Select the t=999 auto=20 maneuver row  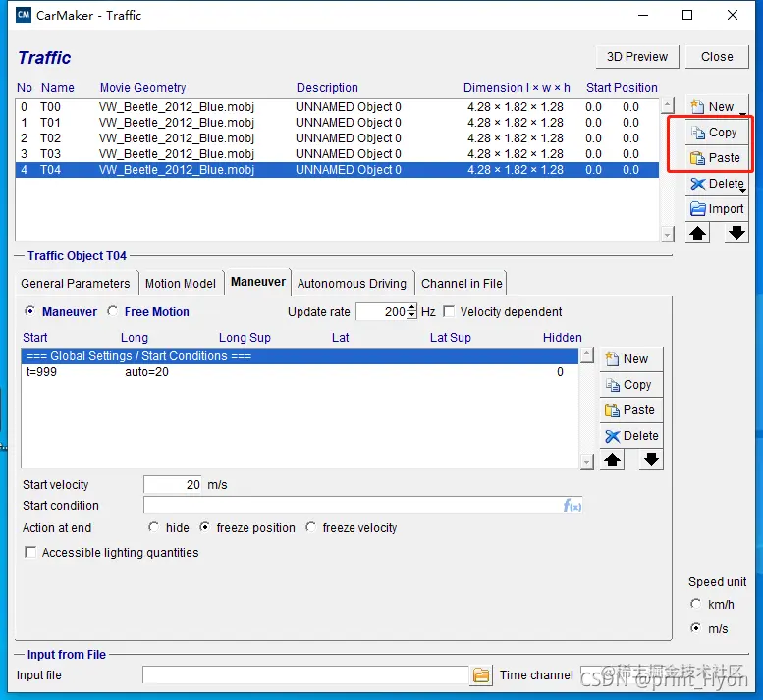coord(300,372)
